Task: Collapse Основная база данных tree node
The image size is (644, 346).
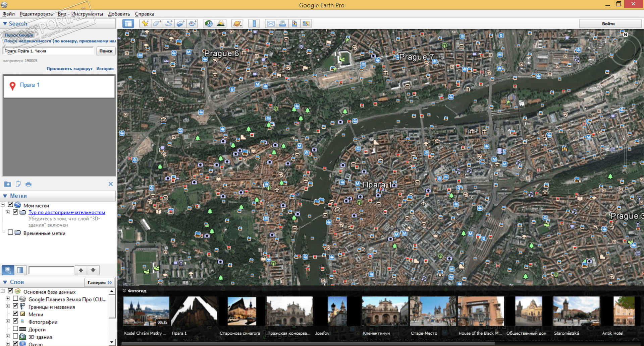Action: click(x=3, y=291)
